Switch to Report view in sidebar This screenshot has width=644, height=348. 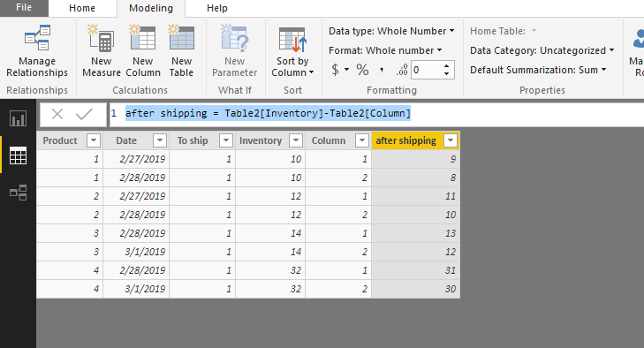(18, 118)
